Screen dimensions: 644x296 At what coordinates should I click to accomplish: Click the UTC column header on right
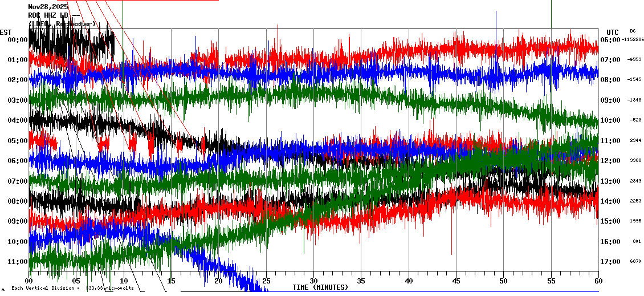coord(613,32)
